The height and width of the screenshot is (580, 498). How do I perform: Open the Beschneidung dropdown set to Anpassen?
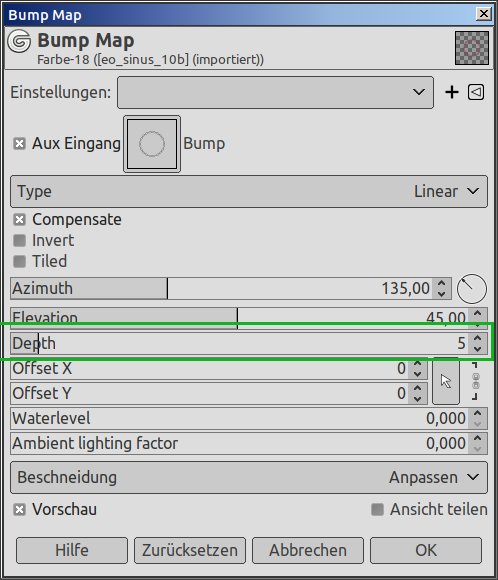249,478
